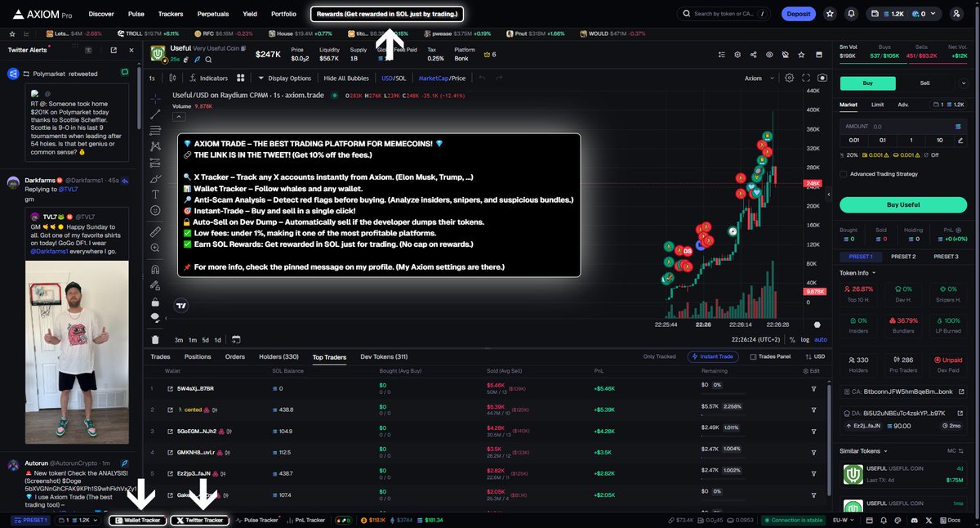Switch chart to SOL denomination
Image resolution: width=980 pixels, height=528 pixels.
click(400, 78)
